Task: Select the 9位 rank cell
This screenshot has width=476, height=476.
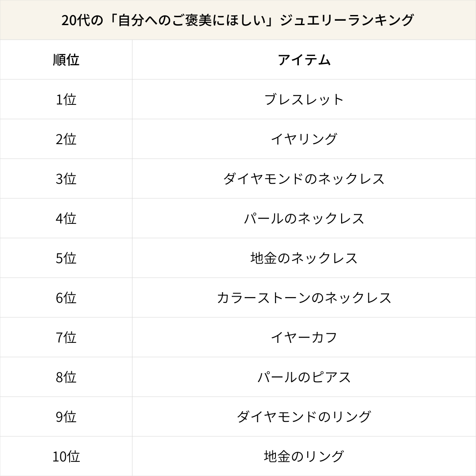Action: [66, 417]
